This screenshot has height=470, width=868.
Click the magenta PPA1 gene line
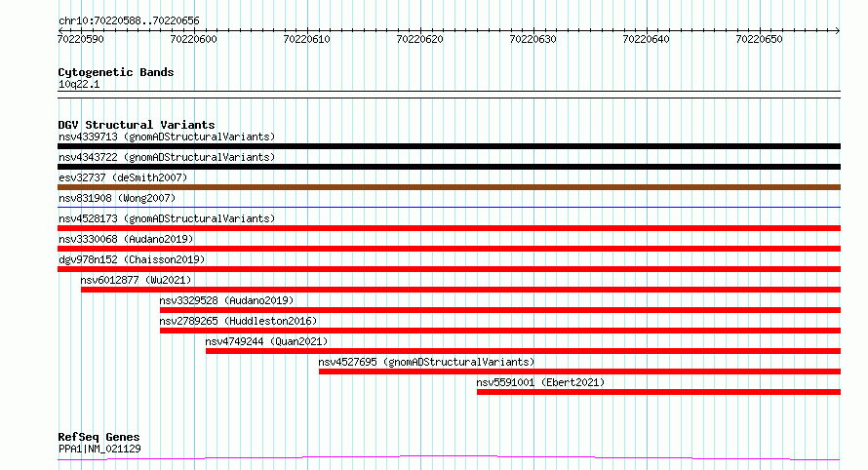tap(449, 458)
